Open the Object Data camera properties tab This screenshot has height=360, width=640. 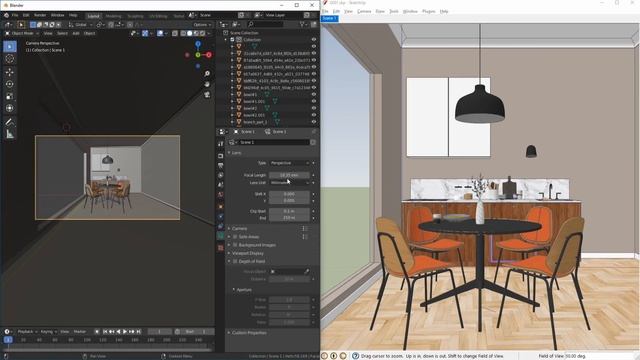pyautogui.click(x=220, y=236)
